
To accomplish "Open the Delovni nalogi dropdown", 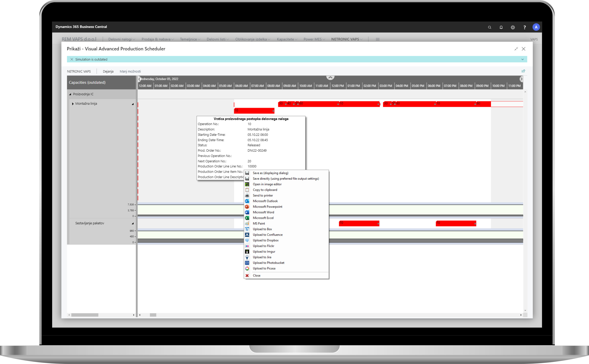I will 122,39.
